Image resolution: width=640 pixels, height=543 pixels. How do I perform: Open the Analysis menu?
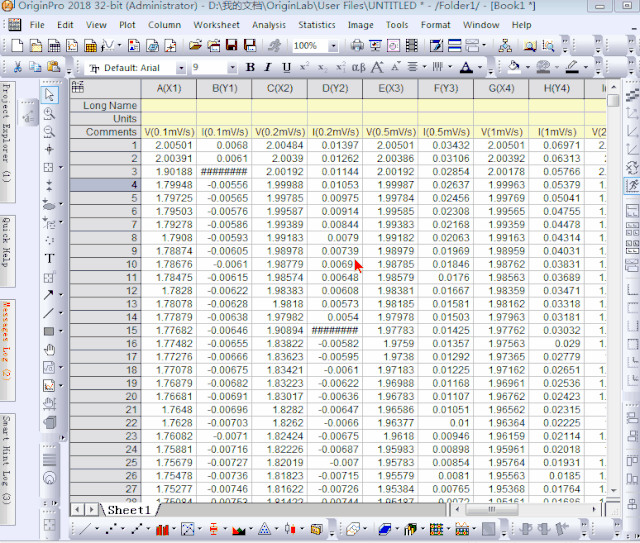click(268, 24)
